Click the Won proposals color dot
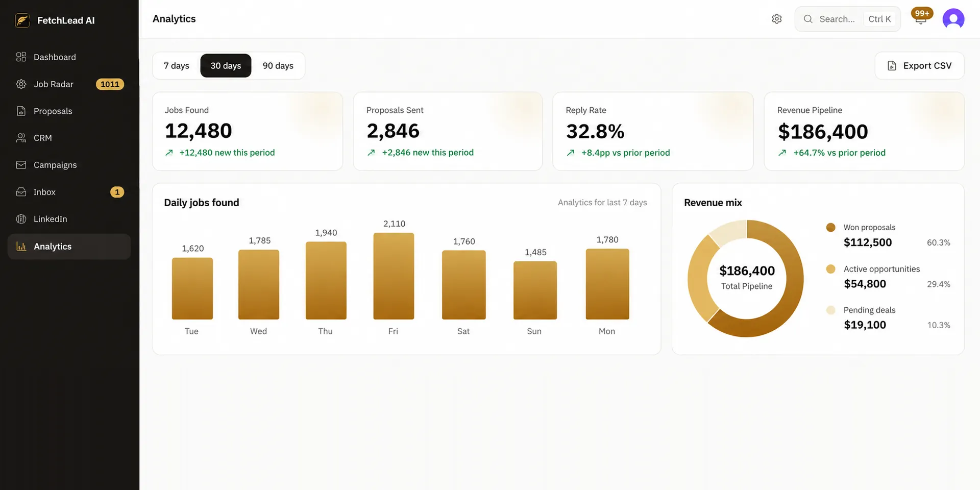This screenshot has height=490, width=980. (x=830, y=228)
